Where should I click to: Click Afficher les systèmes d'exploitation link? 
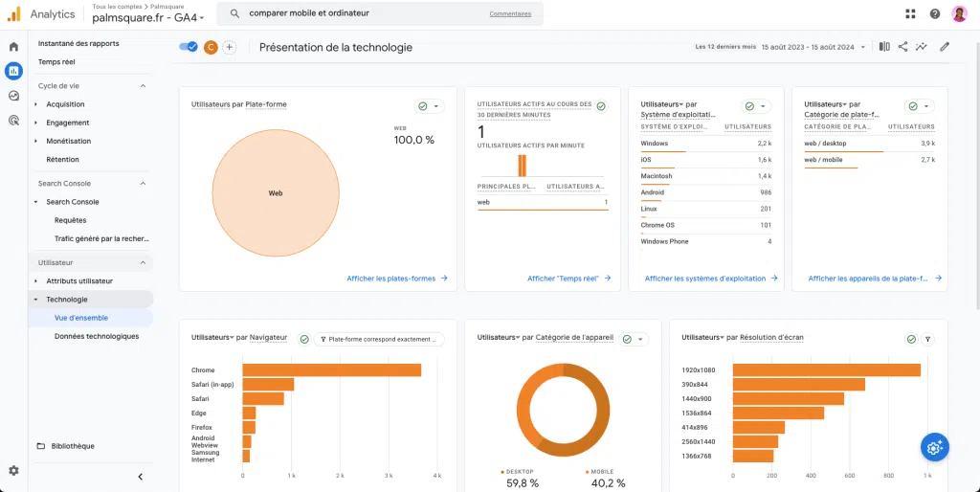pos(711,279)
